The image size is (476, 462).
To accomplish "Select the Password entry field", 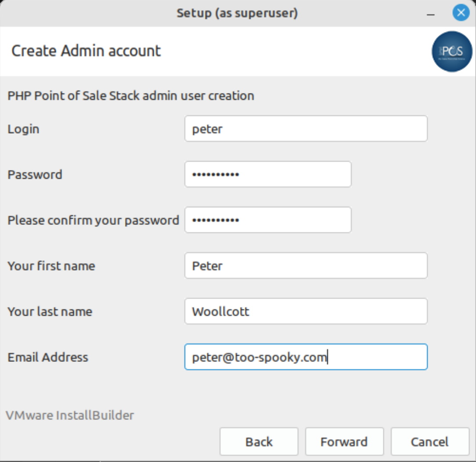I will [268, 174].
